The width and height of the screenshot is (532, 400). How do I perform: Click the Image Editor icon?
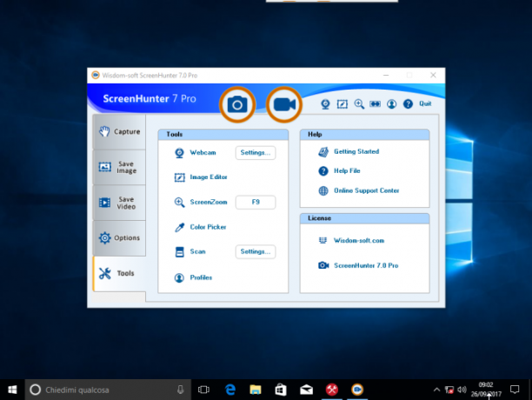click(179, 177)
